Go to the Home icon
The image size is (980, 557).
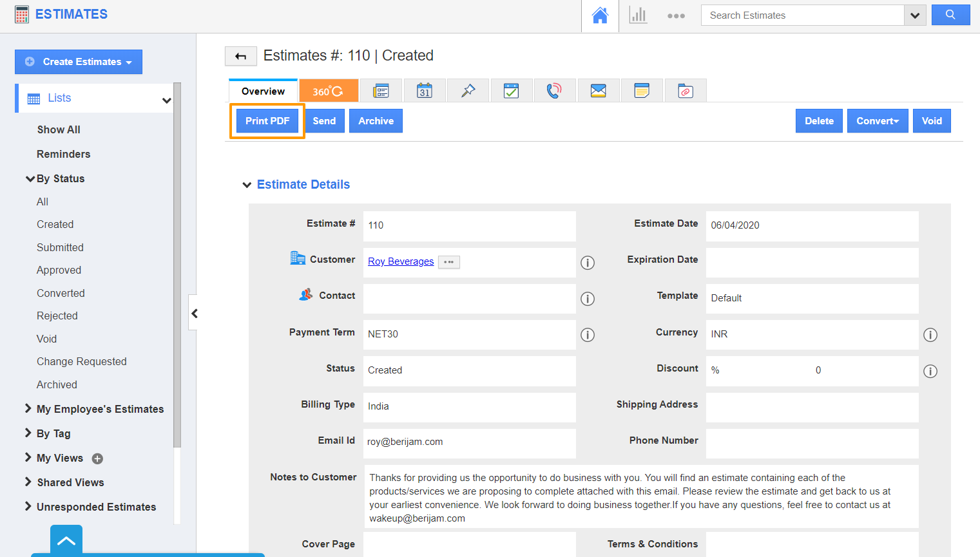click(600, 15)
